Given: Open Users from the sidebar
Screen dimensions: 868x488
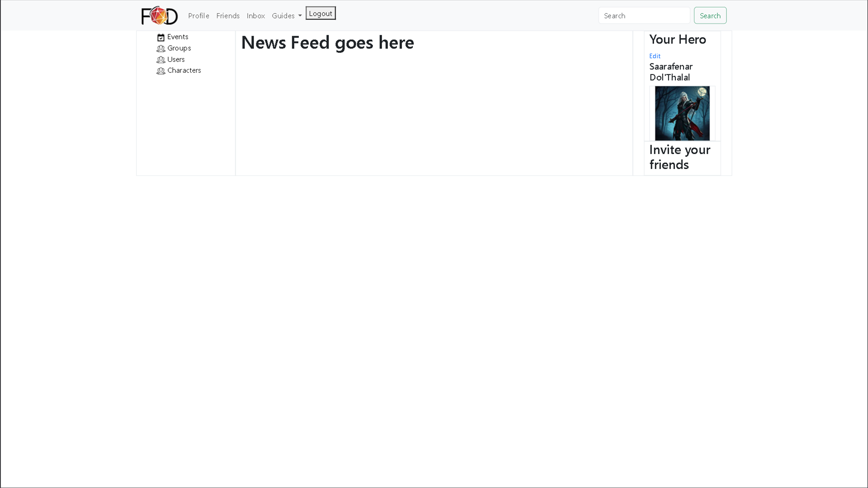Looking at the screenshot, I should click(x=175, y=59).
